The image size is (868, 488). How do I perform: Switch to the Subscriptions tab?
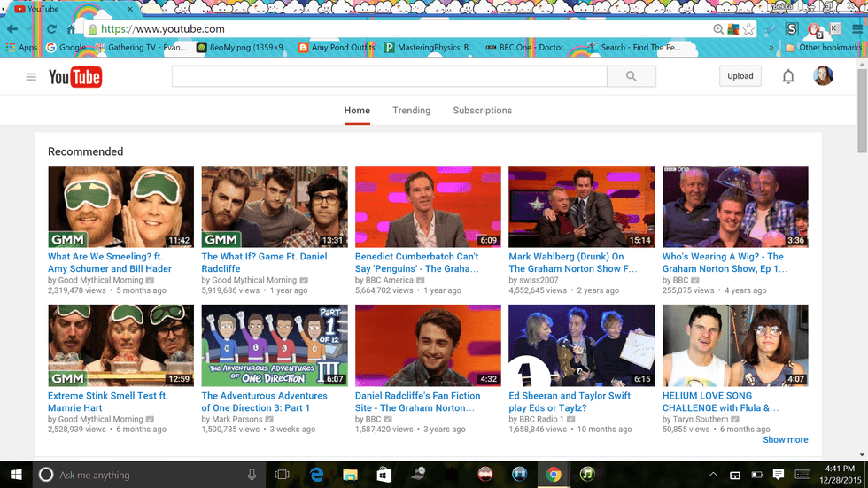482,111
